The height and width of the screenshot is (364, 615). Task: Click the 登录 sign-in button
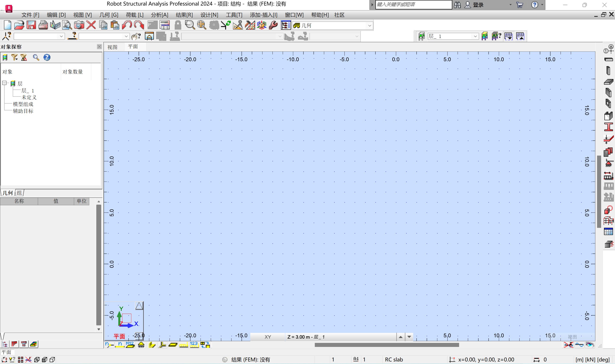tap(479, 4)
